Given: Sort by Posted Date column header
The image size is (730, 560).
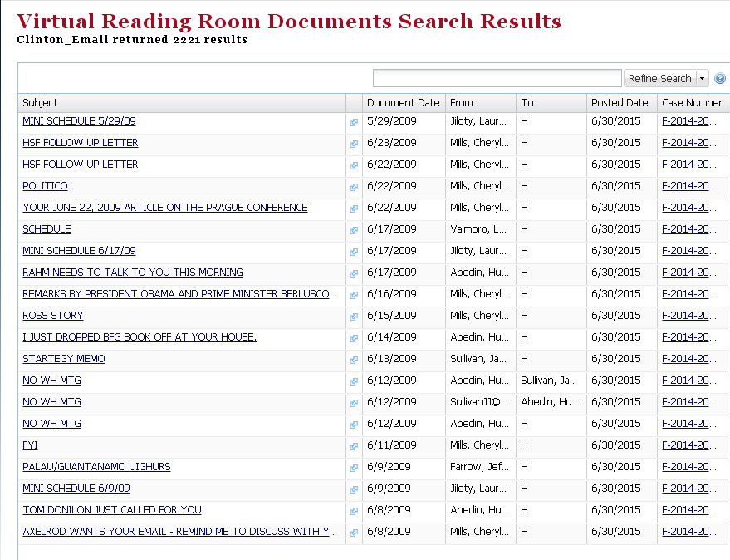Looking at the screenshot, I should 620,103.
